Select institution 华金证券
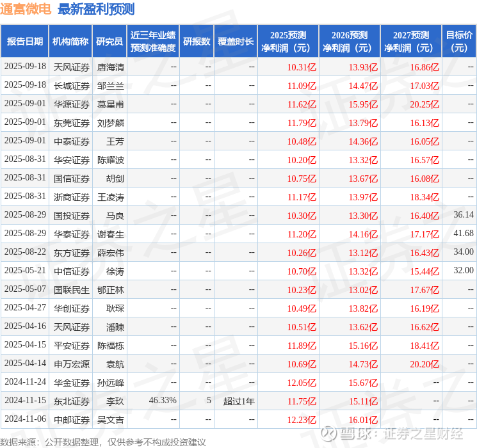This screenshot has height=448, width=477. tap(72, 383)
